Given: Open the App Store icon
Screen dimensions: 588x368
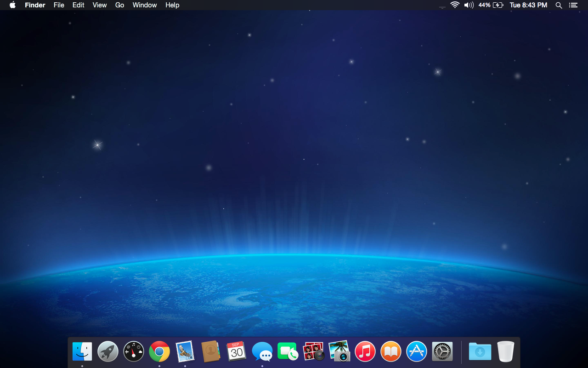Looking at the screenshot, I should [417, 352].
